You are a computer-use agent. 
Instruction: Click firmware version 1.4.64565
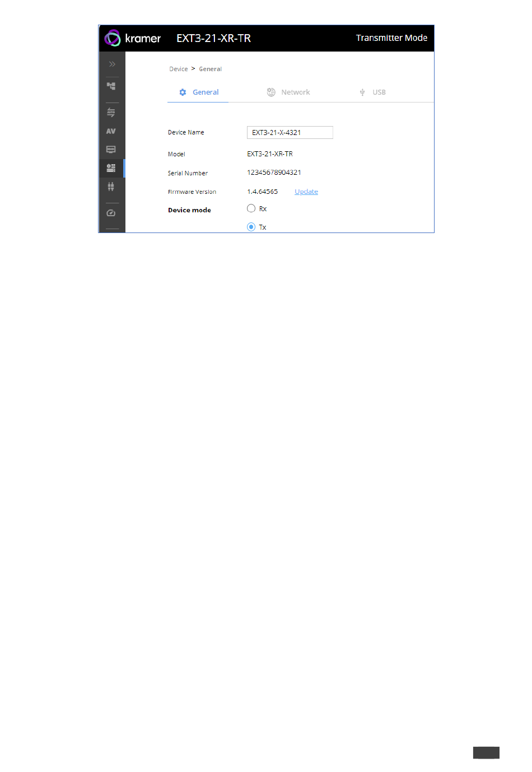263,192
